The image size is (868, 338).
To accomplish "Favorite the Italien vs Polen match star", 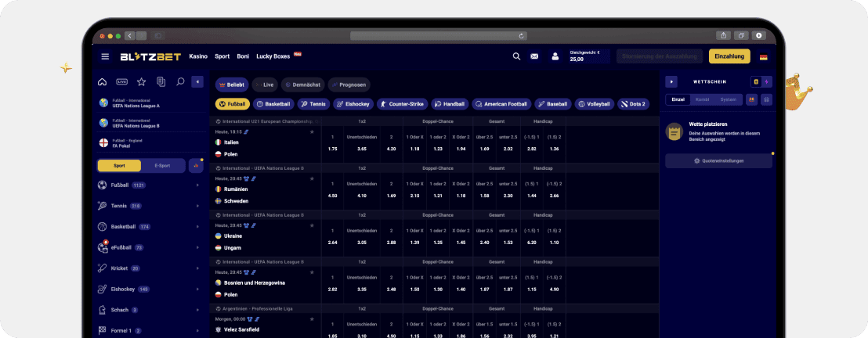I will [312, 132].
